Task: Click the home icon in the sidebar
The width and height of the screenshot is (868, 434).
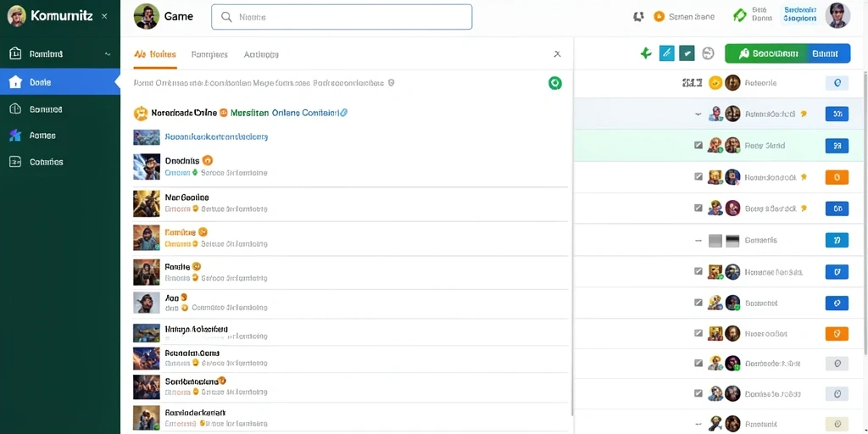Action: [x=15, y=82]
